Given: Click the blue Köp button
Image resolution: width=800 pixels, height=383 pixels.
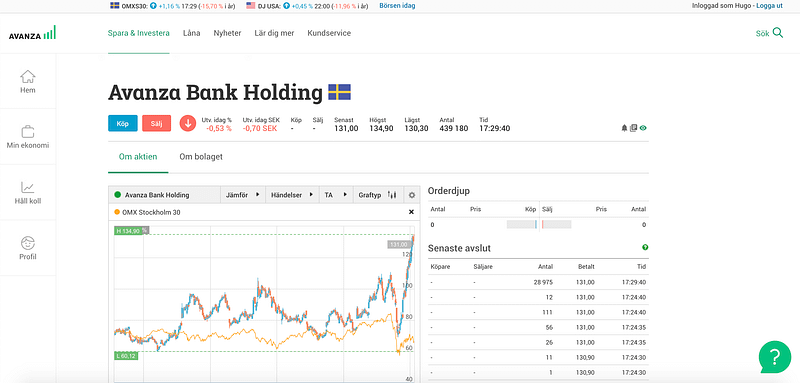Looking at the screenshot, I should click(122, 123).
